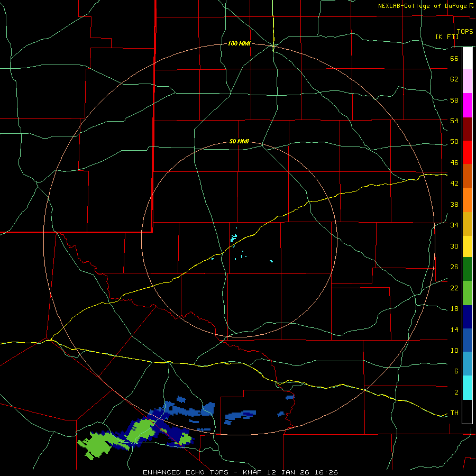The image size is (476, 476).
Task: Click the legend value 66
Action: [x=454, y=58]
